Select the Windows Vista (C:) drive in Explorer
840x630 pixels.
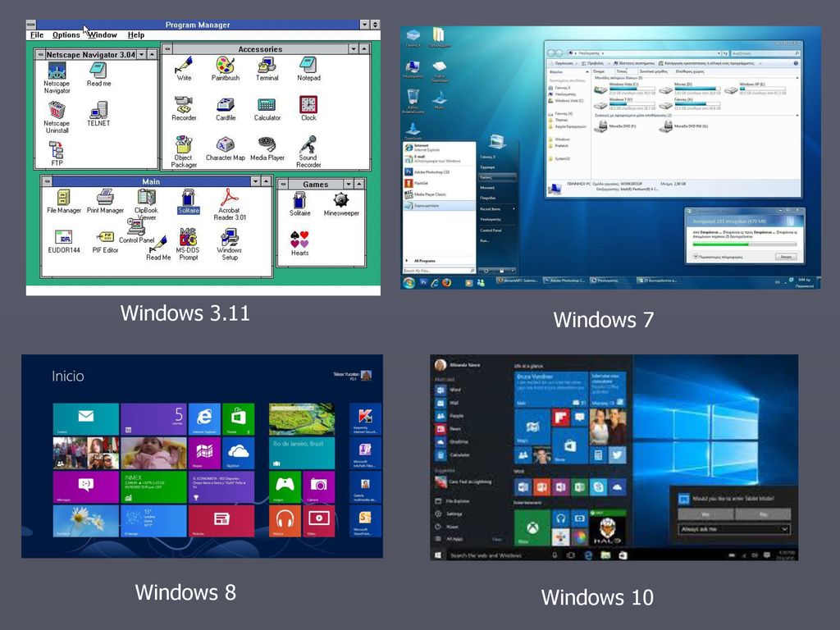point(625,89)
